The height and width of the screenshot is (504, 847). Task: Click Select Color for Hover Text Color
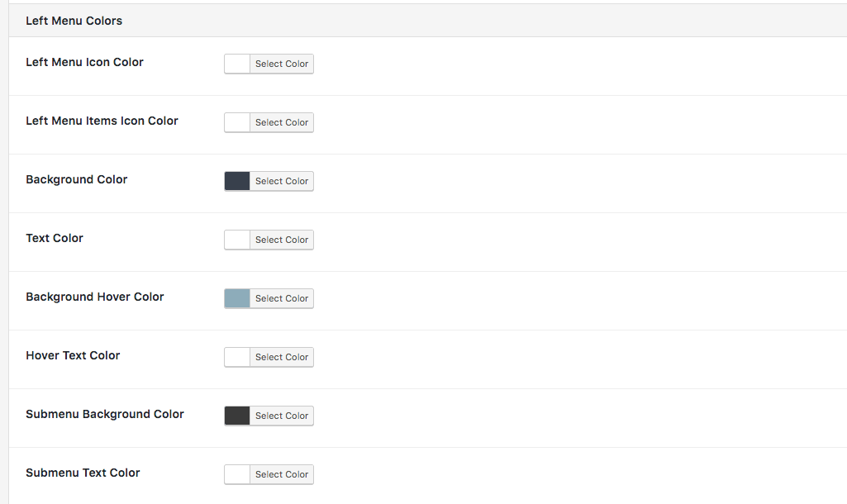(x=282, y=357)
